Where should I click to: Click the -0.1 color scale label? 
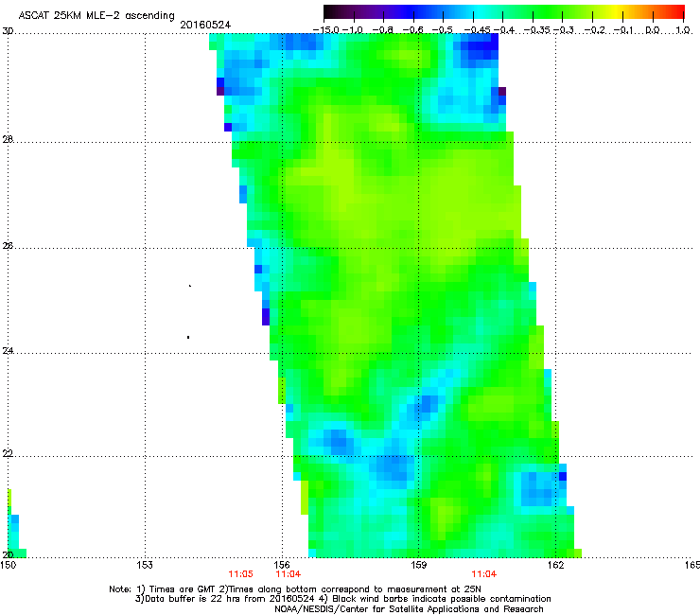[x=624, y=30]
